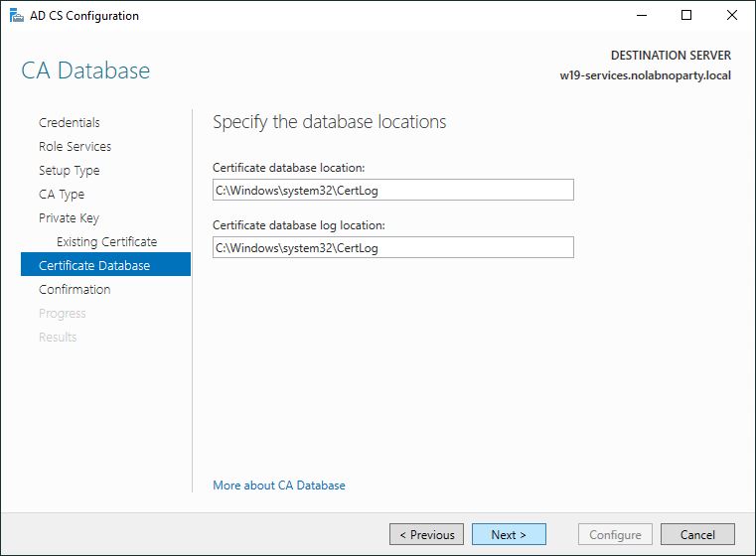756x556 pixels.
Task: Click the Cancel button
Action: (697, 534)
